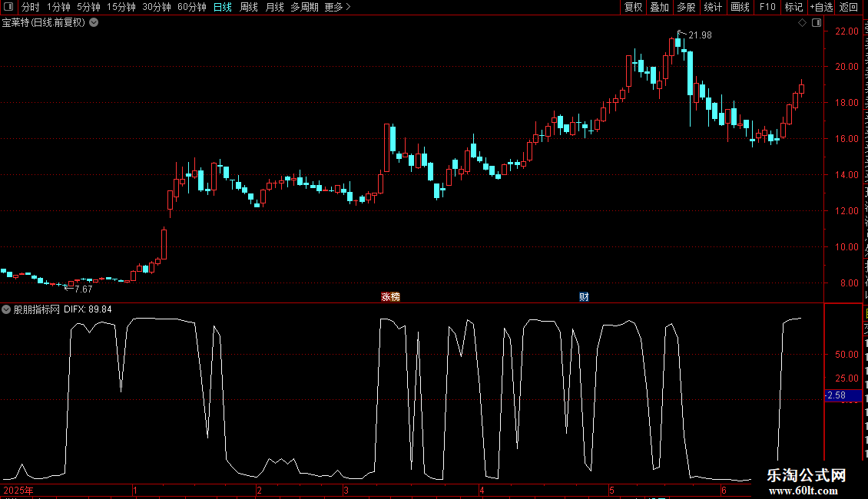Click the 22.00 price axis label
Image resolution: width=868 pixels, height=499 pixels.
(x=846, y=31)
